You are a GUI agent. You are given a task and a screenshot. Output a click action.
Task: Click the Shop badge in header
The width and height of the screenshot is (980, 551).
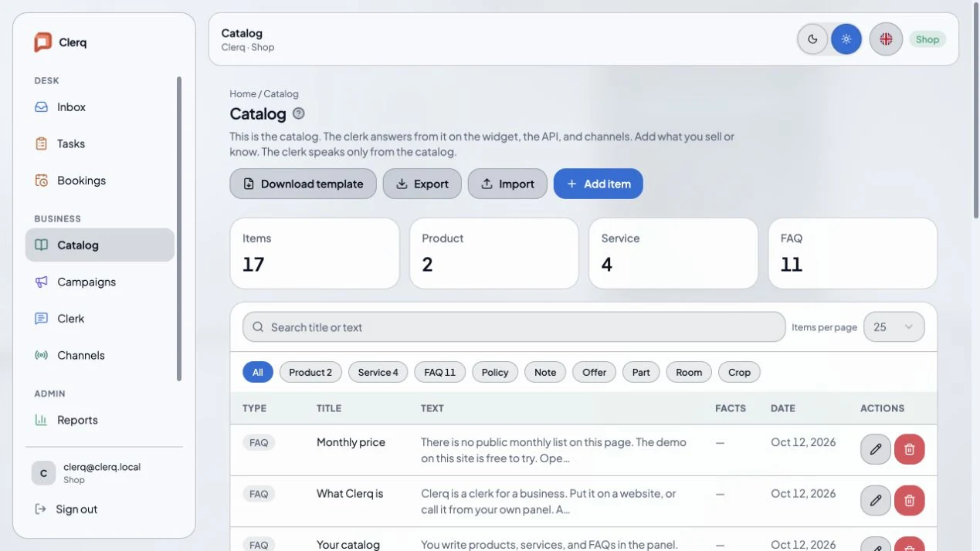coord(927,39)
